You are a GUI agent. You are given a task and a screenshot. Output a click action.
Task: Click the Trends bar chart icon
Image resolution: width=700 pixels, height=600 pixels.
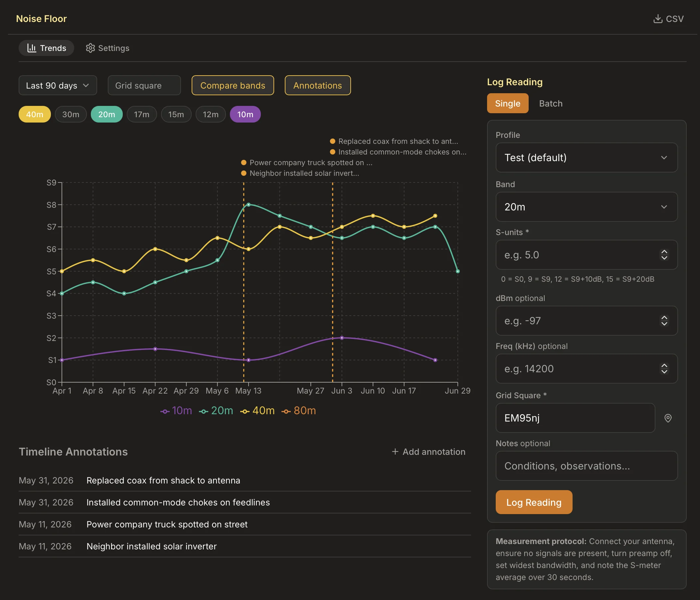click(x=32, y=48)
